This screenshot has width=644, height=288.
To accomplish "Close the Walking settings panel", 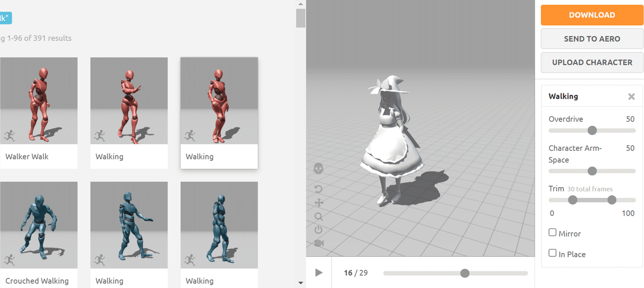I will tap(632, 97).
